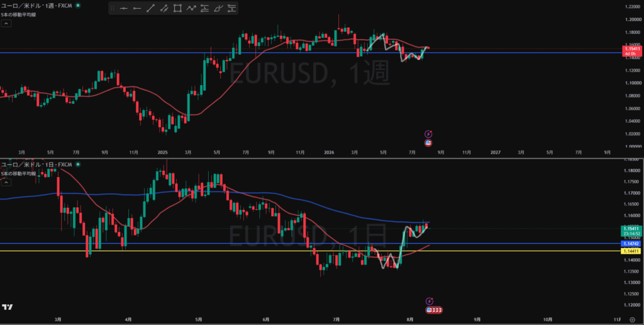This screenshot has width=644, height=325.
Task: Click the yellow 1.14411 price label
Action: pos(631,251)
